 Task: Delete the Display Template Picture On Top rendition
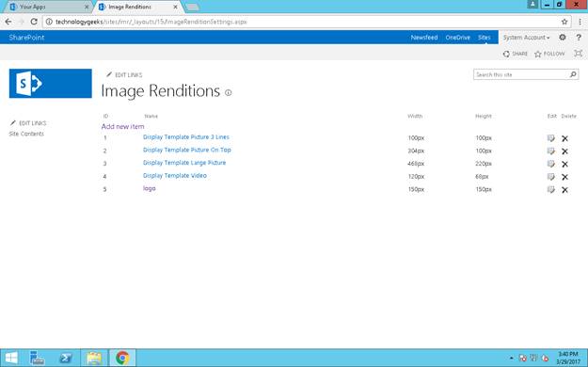tap(564, 152)
